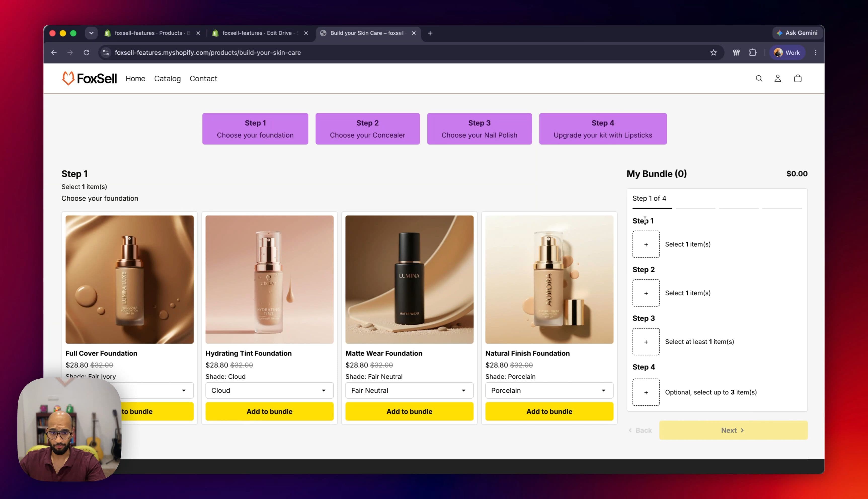Open the Fair Neutral shade dropdown
The width and height of the screenshot is (868, 499).
click(409, 390)
